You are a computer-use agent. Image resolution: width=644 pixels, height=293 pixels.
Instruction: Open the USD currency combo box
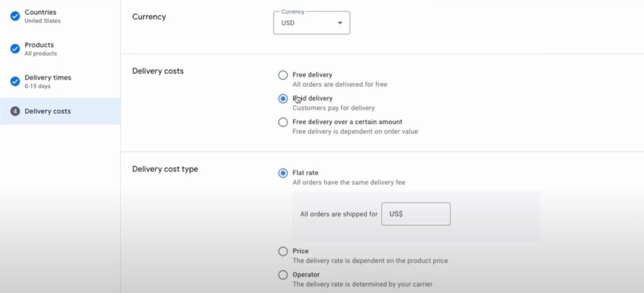pos(312,23)
